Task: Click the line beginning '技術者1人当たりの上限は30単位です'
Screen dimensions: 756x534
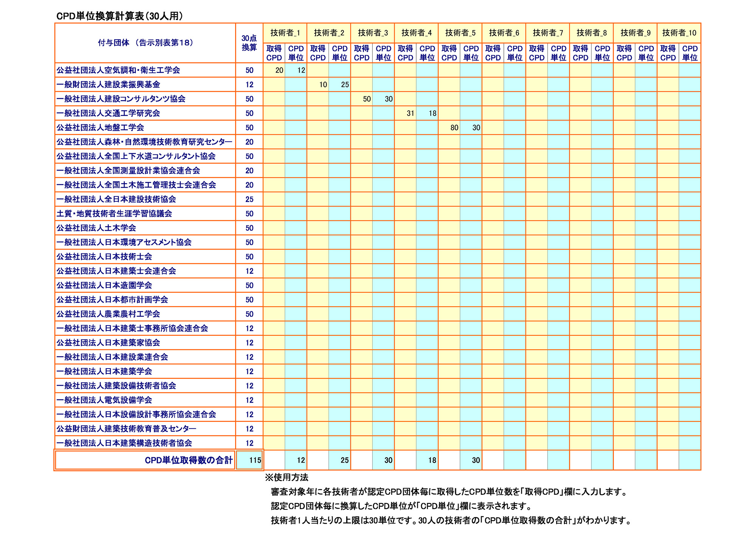Action: pyautogui.click(x=452, y=520)
